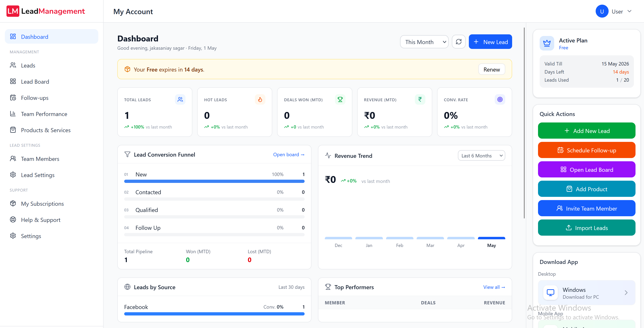This screenshot has width=644, height=328.
Task: Follow the View all link
Action: (494, 287)
